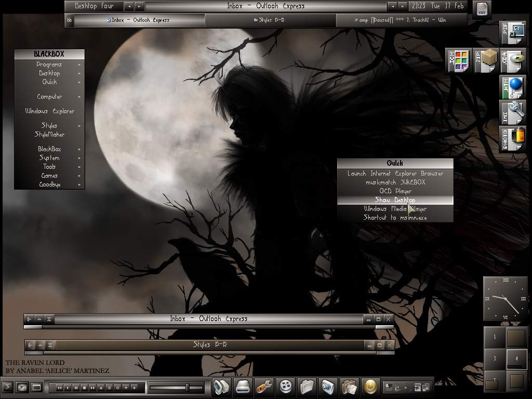Launch the run terminal dock icon

point(328,387)
